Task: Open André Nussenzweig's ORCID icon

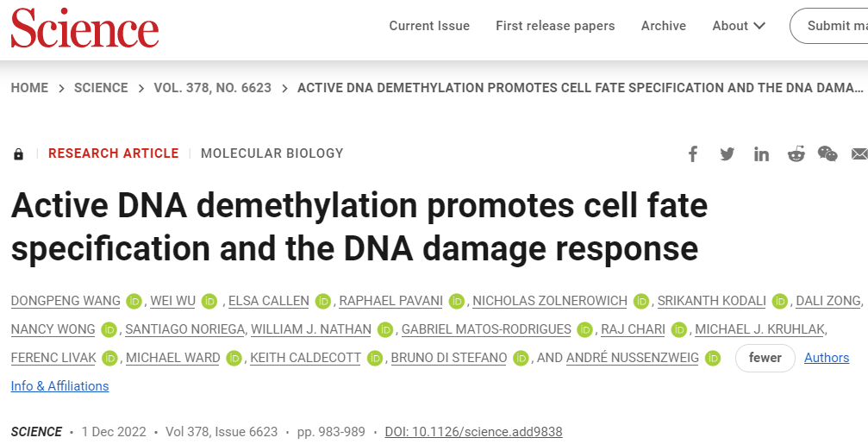Action: click(x=713, y=358)
